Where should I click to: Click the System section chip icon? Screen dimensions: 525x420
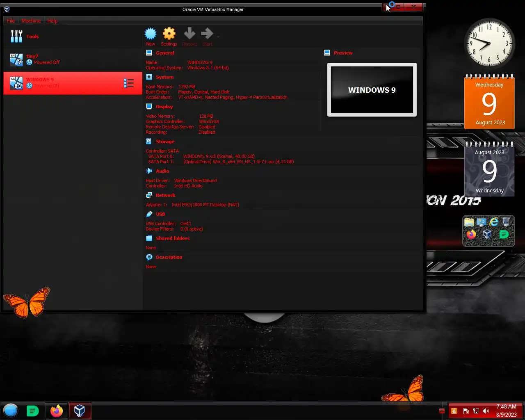pos(149,77)
